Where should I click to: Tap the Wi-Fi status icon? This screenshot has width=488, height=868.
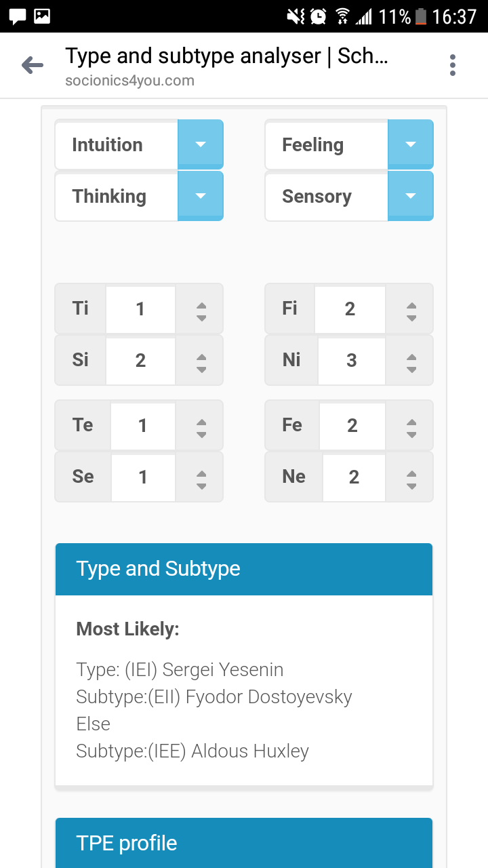pos(342,16)
